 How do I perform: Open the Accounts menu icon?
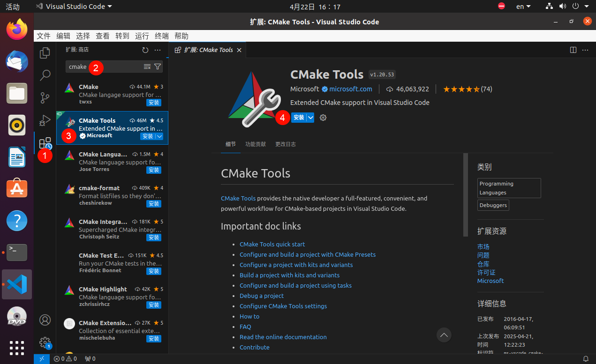coord(45,320)
